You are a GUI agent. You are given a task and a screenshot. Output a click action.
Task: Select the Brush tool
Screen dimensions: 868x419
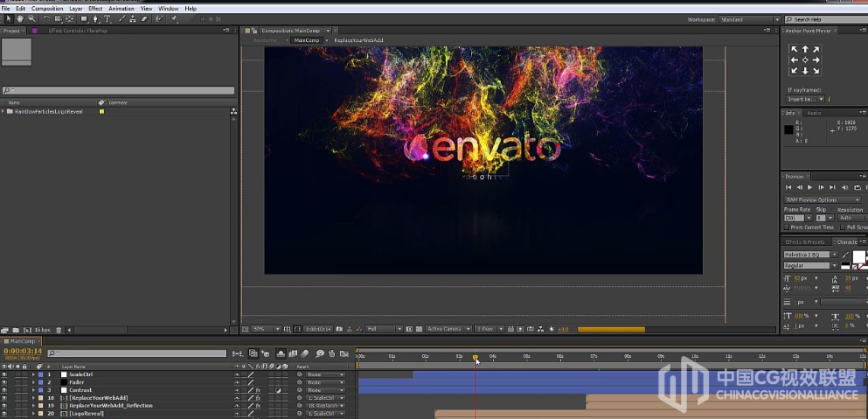point(122,19)
